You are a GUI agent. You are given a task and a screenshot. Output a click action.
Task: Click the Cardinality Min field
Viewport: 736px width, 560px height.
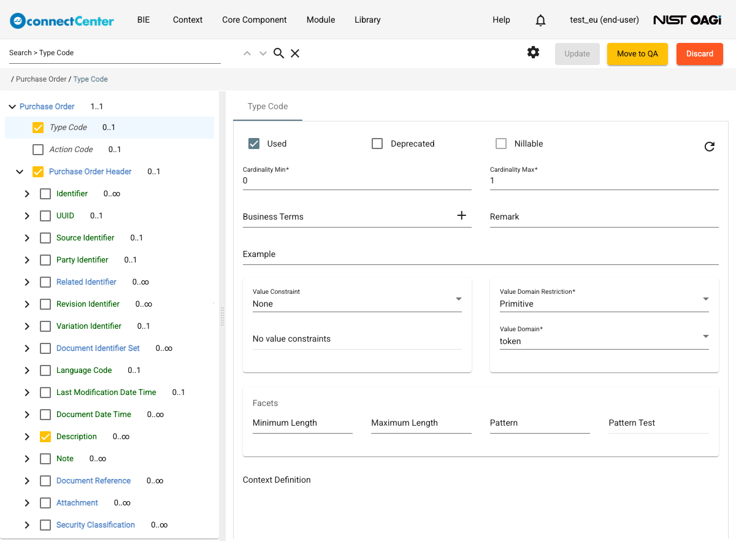357,177
